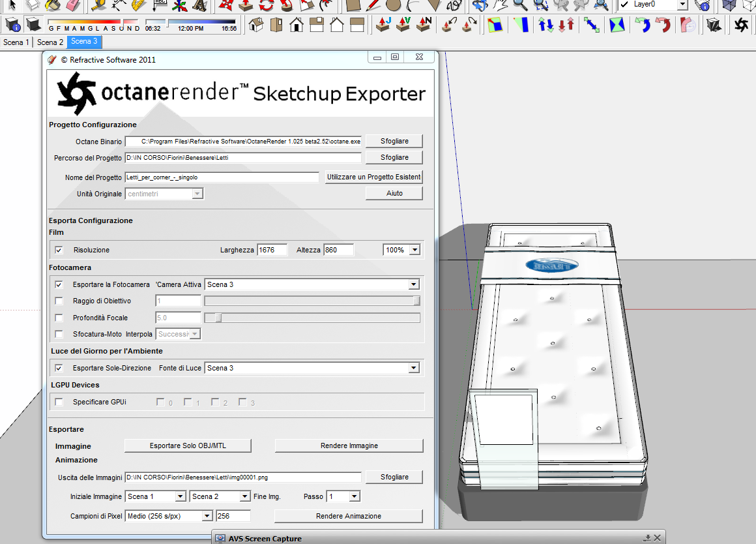Click Utilizzare un Progetto Esistente
The width and height of the screenshot is (756, 544).
tap(373, 177)
